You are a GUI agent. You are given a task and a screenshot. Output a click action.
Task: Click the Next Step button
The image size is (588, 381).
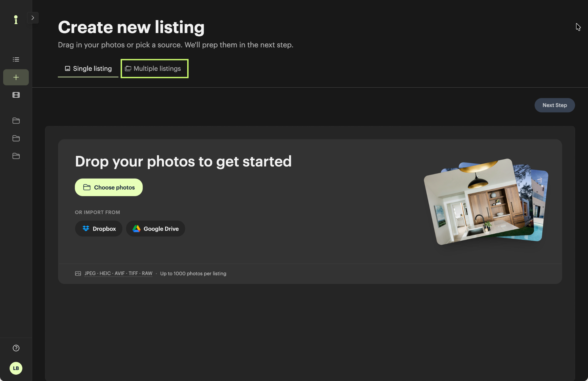coord(554,105)
